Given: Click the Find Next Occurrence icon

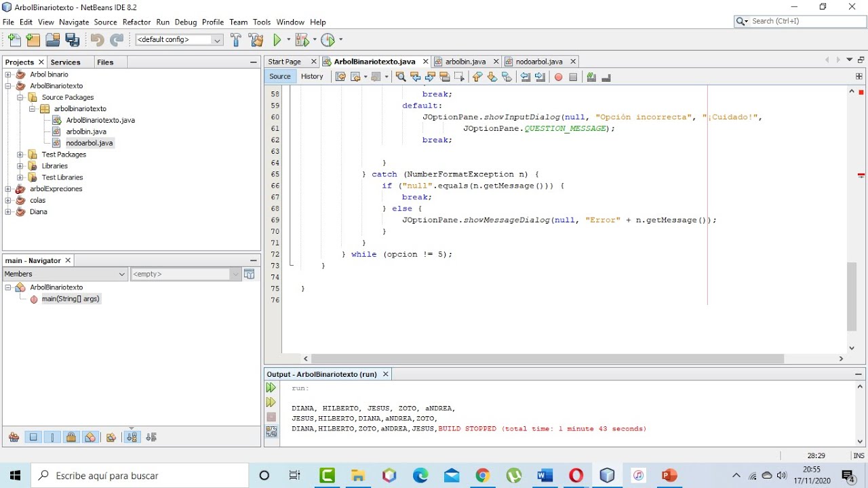Looking at the screenshot, I should [430, 77].
